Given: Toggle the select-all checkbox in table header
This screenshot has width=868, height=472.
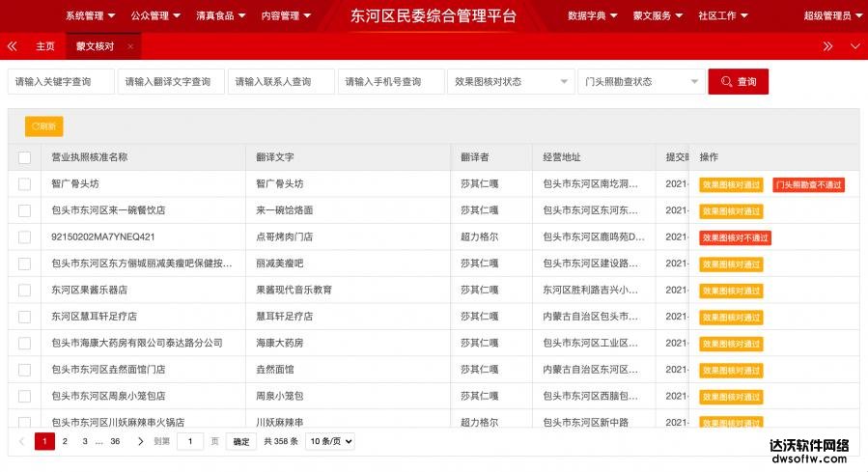Looking at the screenshot, I should point(24,157).
